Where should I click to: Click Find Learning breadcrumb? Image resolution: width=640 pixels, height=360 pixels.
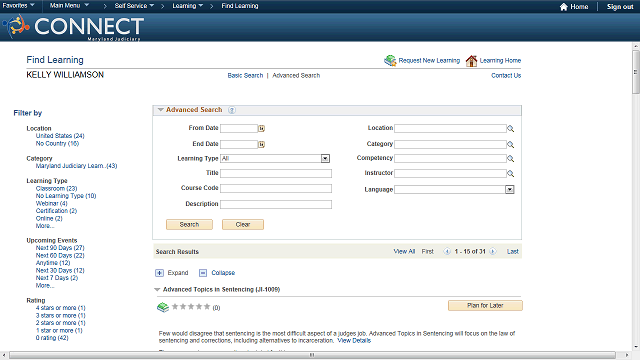(x=240, y=6)
